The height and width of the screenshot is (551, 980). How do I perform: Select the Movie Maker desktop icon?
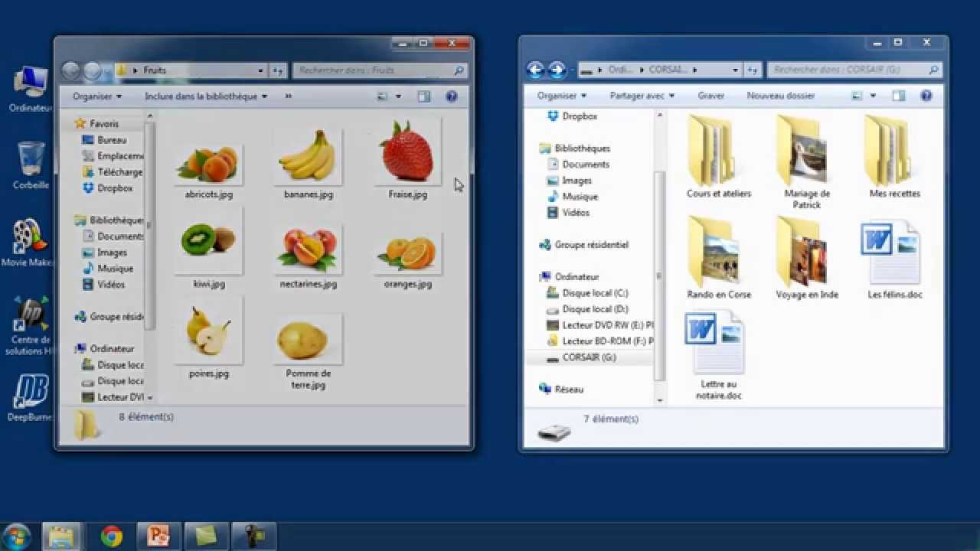pyautogui.click(x=29, y=243)
